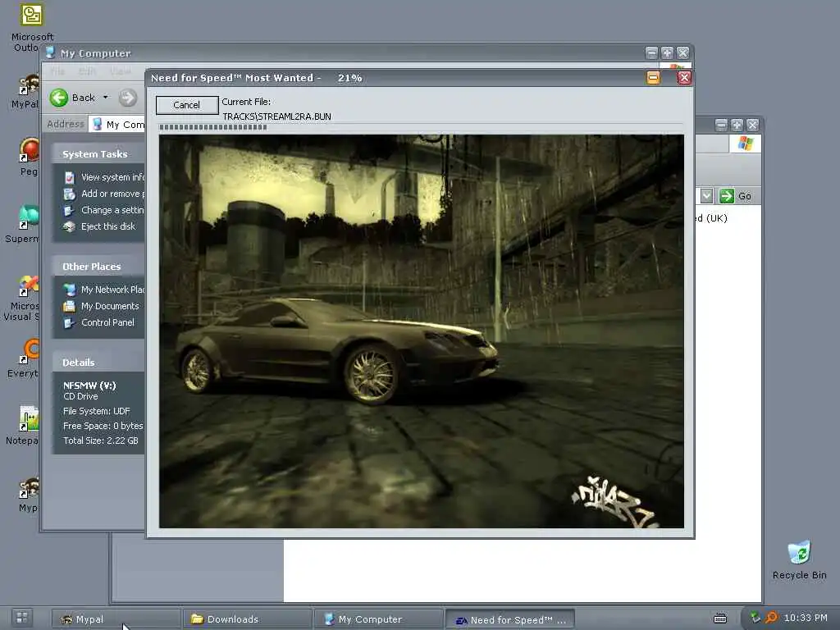Switch to Downloads taskbar button
This screenshot has height=630, width=840.
pos(247,619)
